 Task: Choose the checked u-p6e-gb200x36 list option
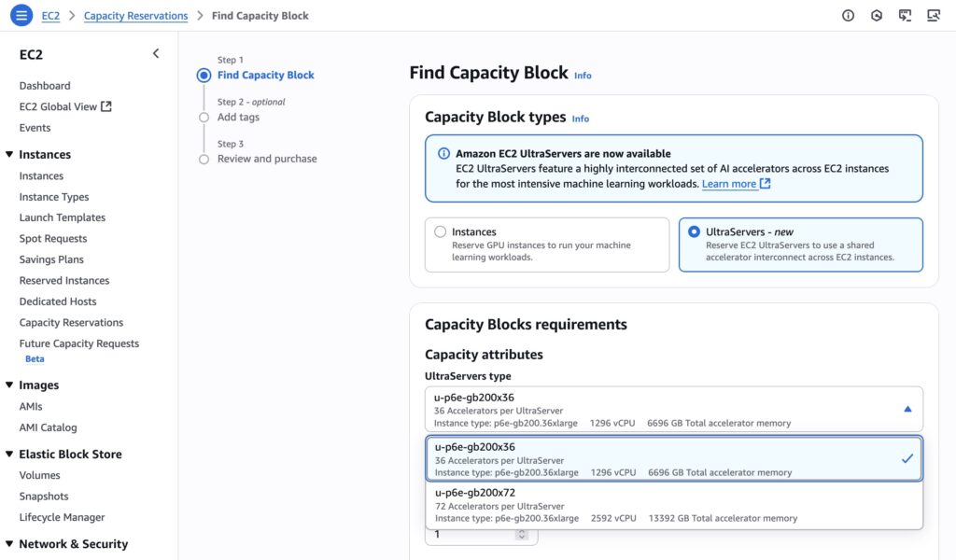[x=674, y=459]
